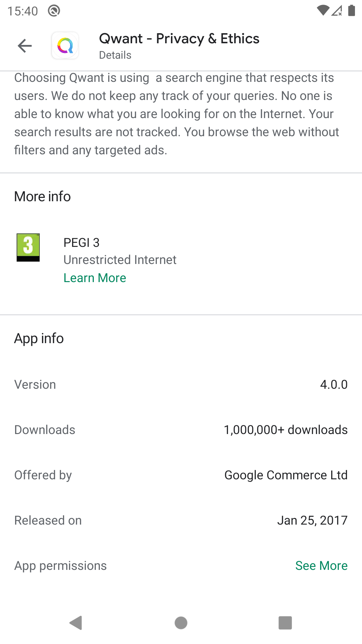This screenshot has height=644, width=362.
Task: Select the Version 4.0.0 row
Action: coord(181,384)
